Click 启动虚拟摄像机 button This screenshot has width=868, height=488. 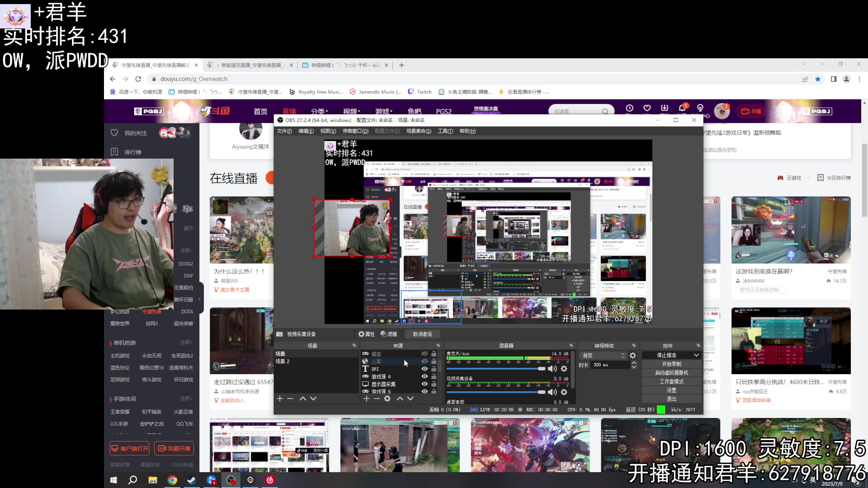tap(671, 373)
